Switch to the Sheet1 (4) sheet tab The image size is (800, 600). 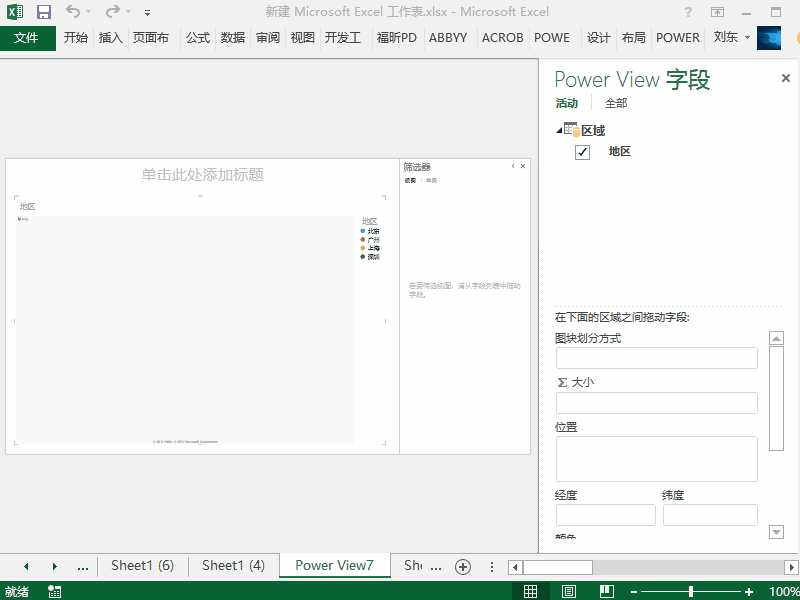(x=233, y=565)
